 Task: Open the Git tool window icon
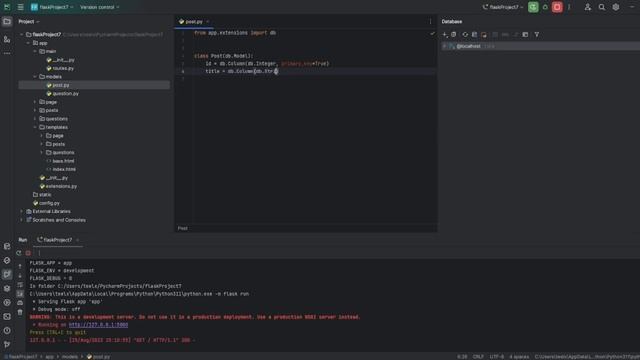coord(7,345)
